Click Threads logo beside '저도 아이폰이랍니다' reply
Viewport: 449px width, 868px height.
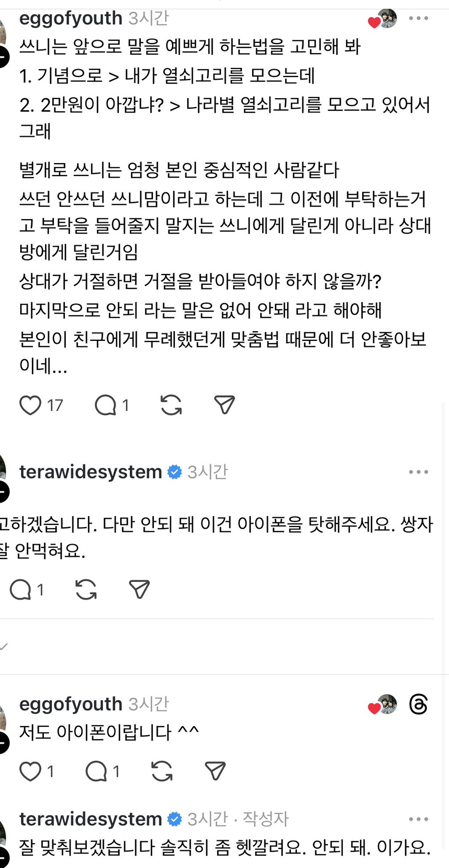[x=418, y=705]
